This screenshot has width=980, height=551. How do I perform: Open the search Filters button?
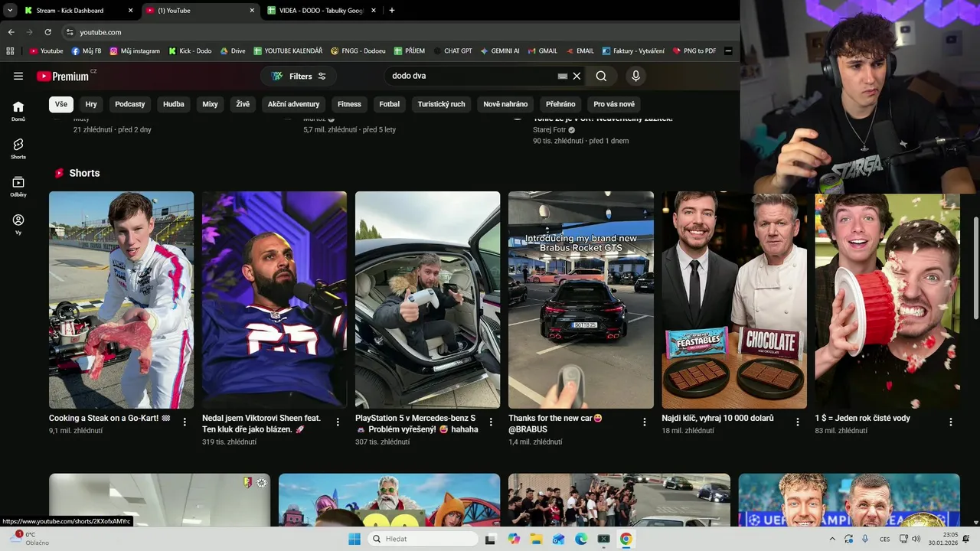pyautogui.click(x=298, y=76)
